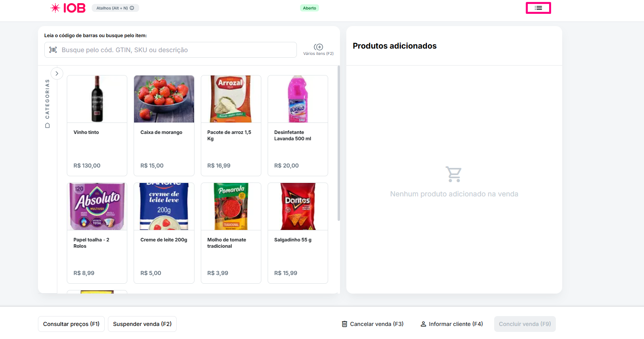Viewport: 644px width, 339px height.
Task: Click the barcode scanner icon in the search field
Action: pyautogui.click(x=53, y=50)
